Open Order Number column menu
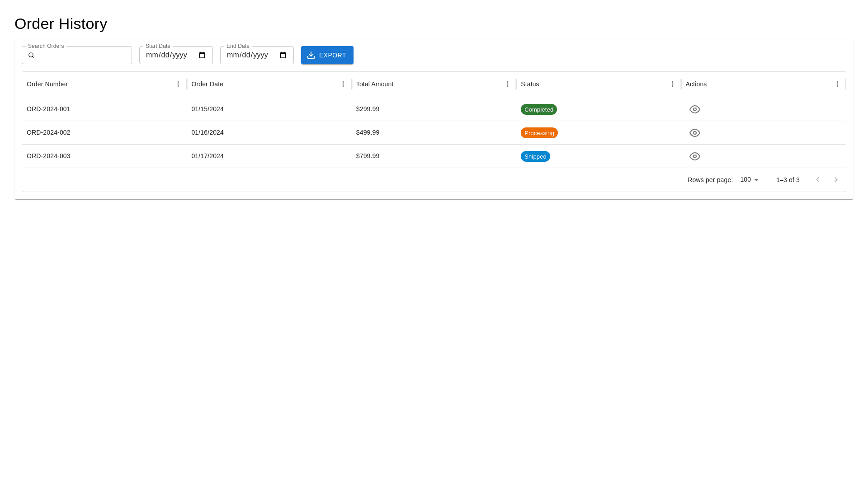This screenshot has height=488, width=868. (x=178, y=84)
